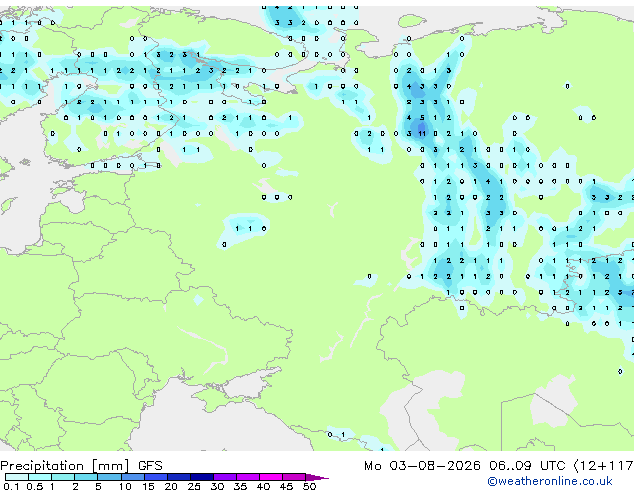This screenshot has width=634, height=490.
Task: Click the legend label '25'
Action: pyautogui.click(x=194, y=486)
